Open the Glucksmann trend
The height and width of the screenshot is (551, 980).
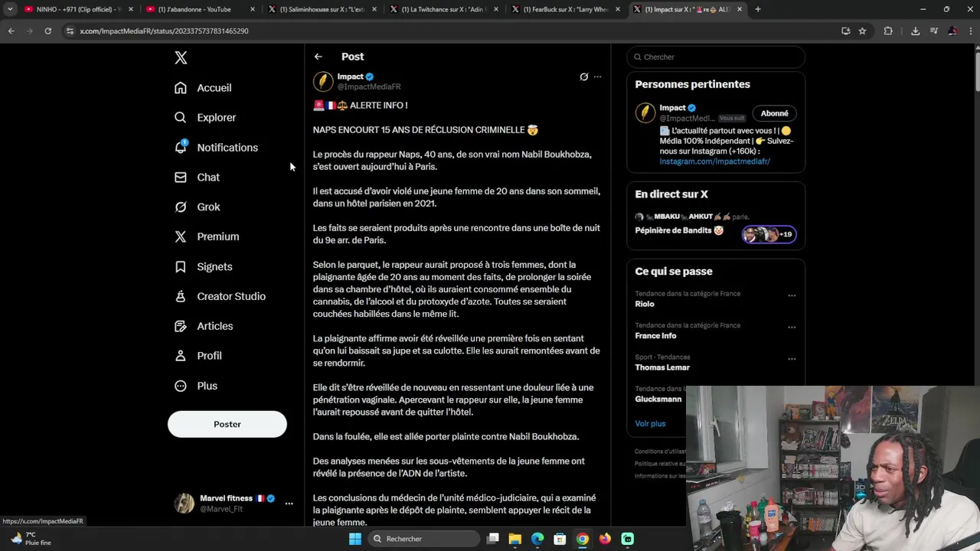tap(658, 399)
